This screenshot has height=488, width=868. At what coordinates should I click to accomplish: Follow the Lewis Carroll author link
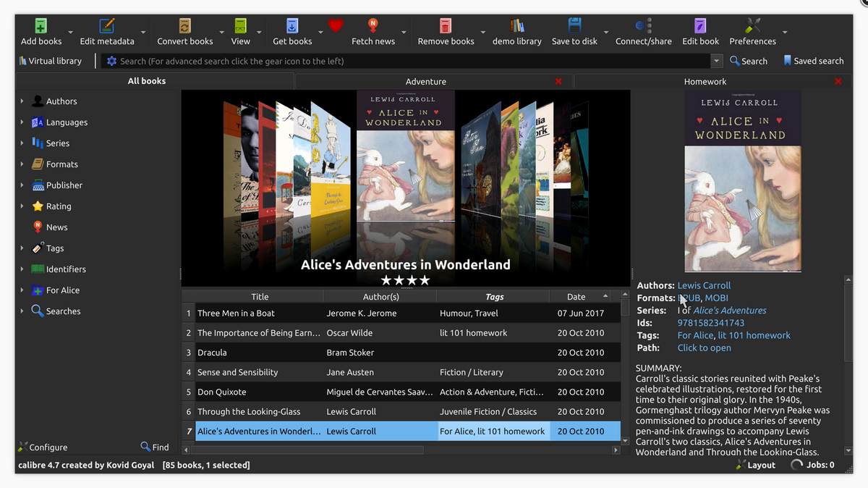(x=704, y=285)
